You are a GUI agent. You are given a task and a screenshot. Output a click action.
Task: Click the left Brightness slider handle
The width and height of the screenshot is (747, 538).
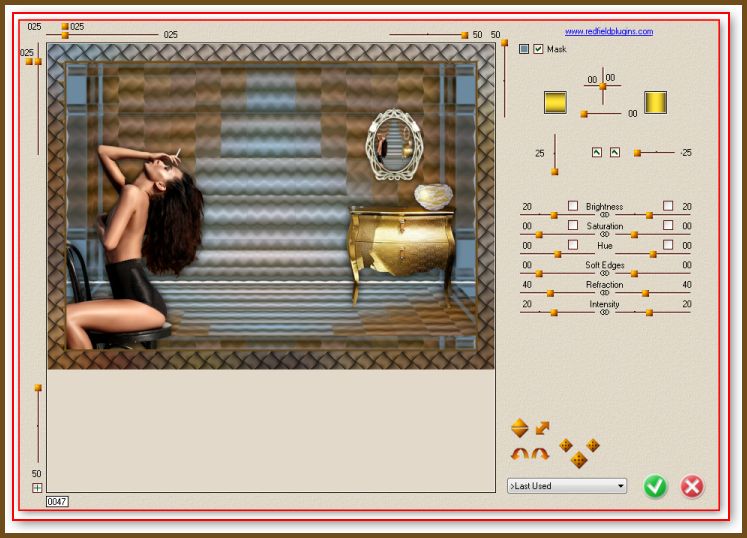[554, 216]
